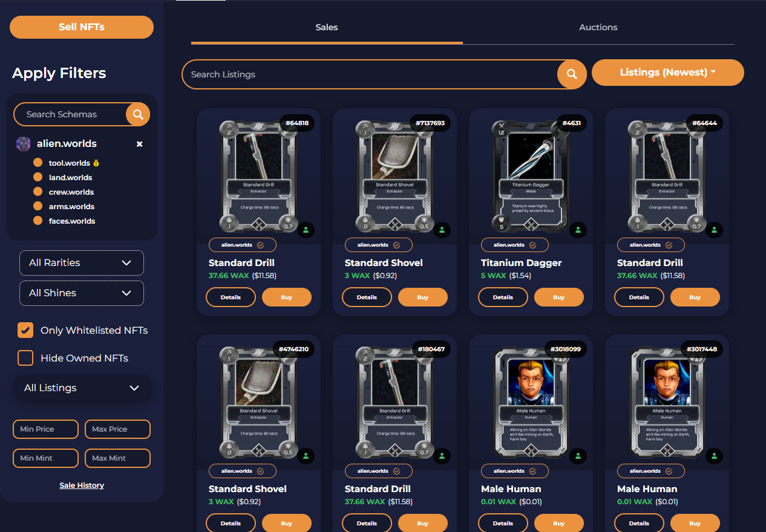Click the Titanium Dagger title text

tap(522, 263)
